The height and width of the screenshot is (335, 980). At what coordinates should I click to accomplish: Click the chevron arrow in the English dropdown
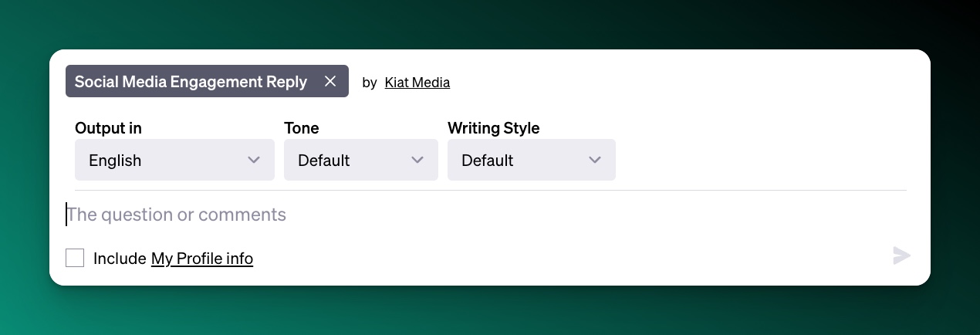(254, 160)
